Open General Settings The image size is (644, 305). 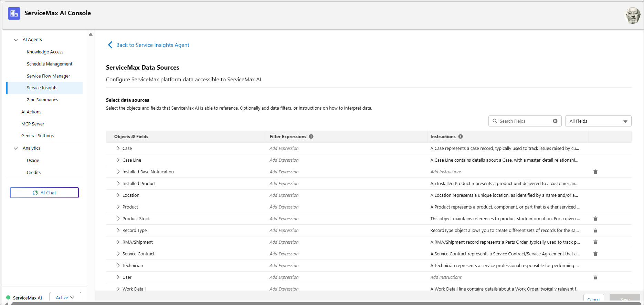tap(38, 135)
